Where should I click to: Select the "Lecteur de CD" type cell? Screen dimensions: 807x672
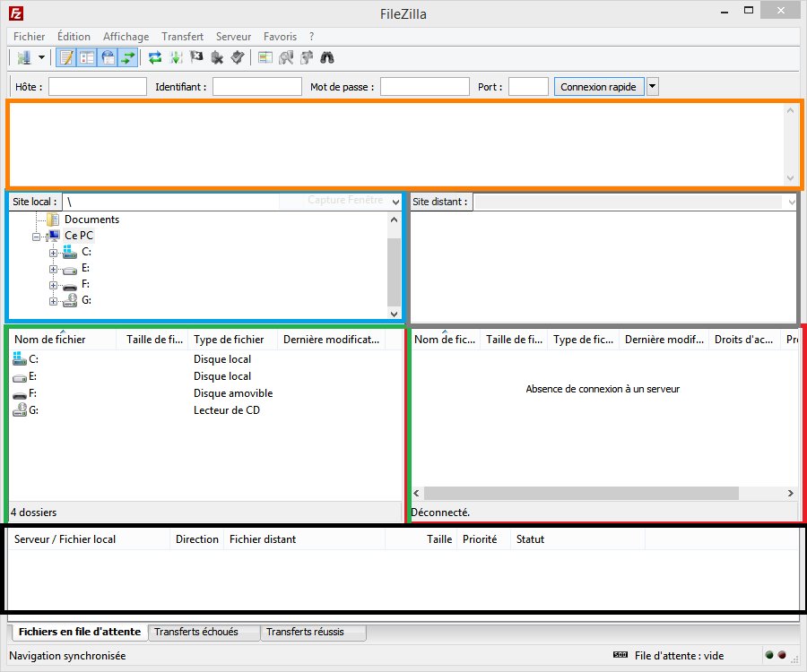pyautogui.click(x=227, y=410)
